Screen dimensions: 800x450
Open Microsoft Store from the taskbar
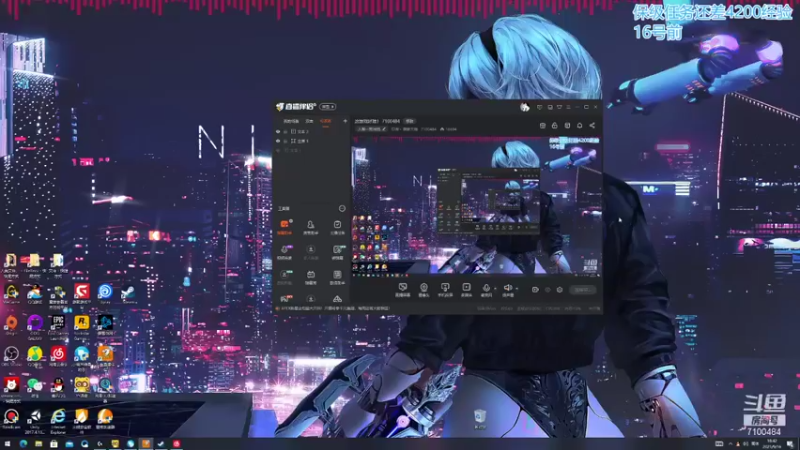[x=54, y=444]
